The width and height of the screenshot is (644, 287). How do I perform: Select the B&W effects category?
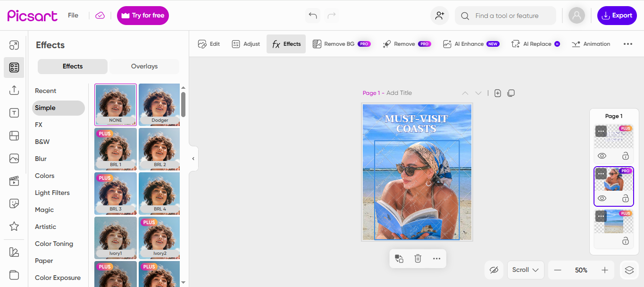click(42, 142)
